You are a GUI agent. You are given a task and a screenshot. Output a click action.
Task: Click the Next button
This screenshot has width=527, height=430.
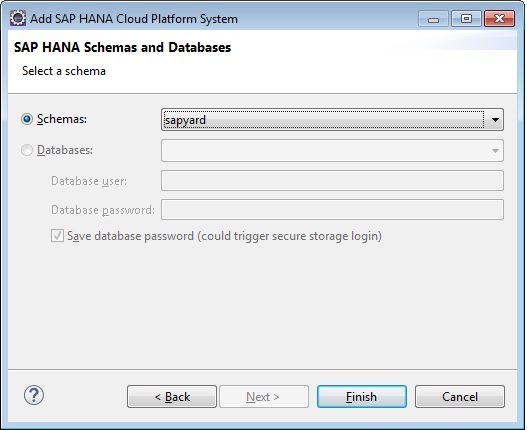264,397
